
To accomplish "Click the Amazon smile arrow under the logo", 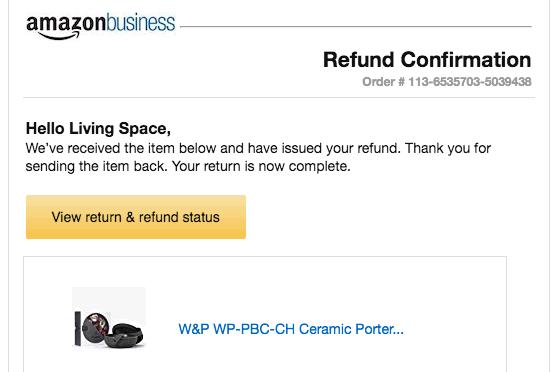I will pyautogui.click(x=58, y=36).
